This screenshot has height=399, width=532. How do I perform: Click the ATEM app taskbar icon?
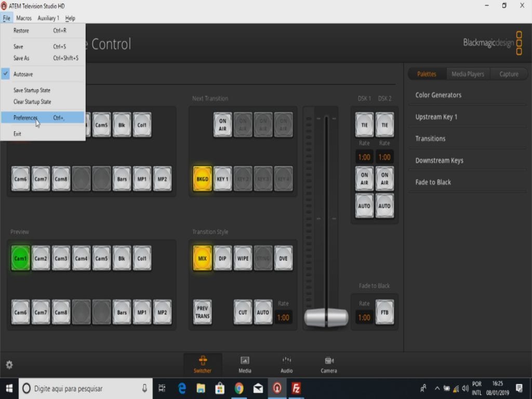point(277,388)
